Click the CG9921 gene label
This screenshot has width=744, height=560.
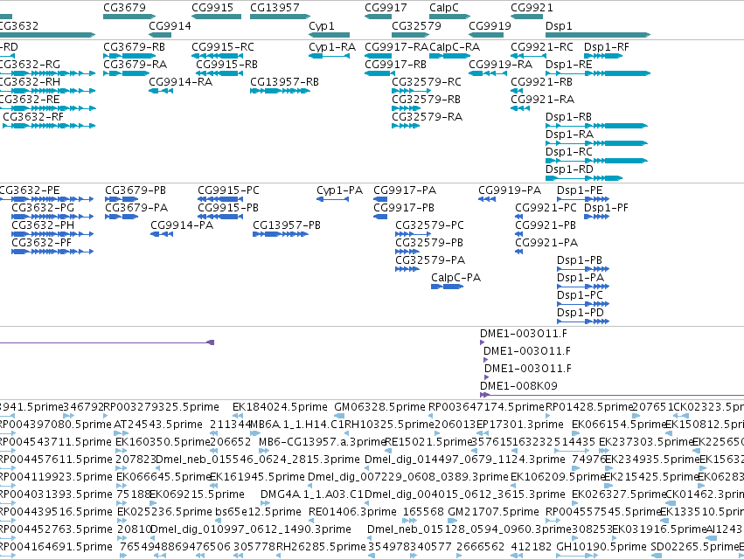click(532, 8)
